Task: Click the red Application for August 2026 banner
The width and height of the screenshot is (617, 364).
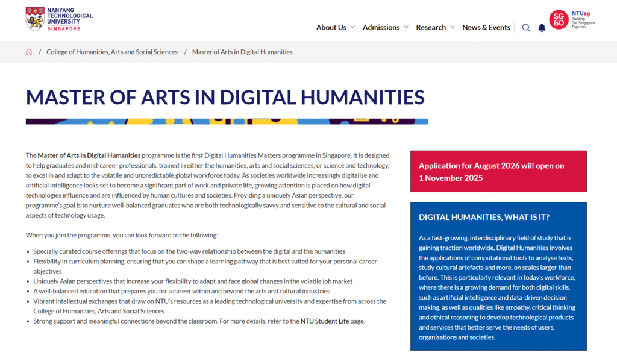Action: click(498, 172)
